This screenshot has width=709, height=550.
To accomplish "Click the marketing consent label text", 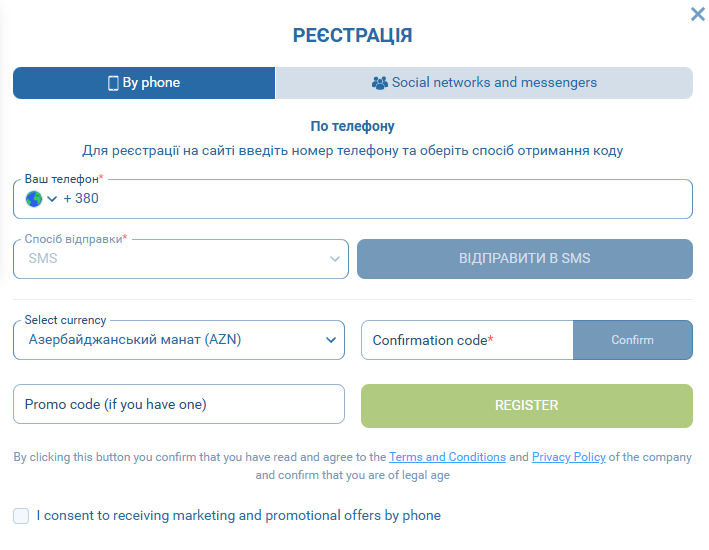I will point(238,516).
